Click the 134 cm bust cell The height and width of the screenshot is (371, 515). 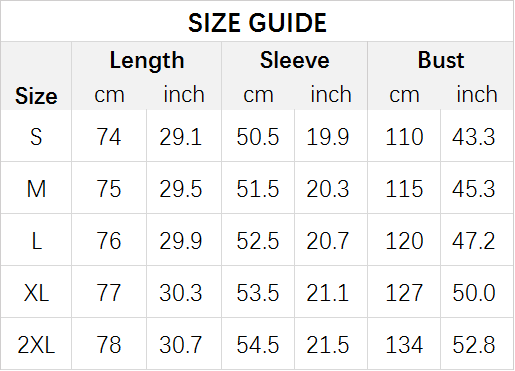[x=404, y=345]
